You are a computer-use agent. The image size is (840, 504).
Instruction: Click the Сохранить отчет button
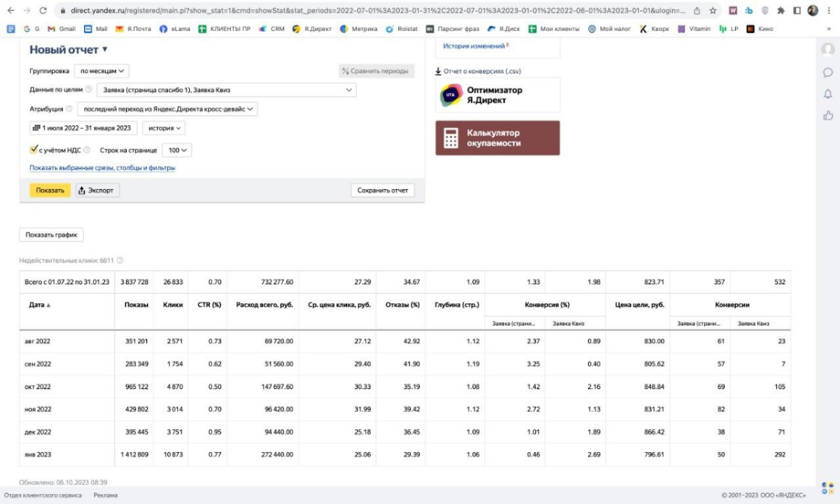pos(382,190)
